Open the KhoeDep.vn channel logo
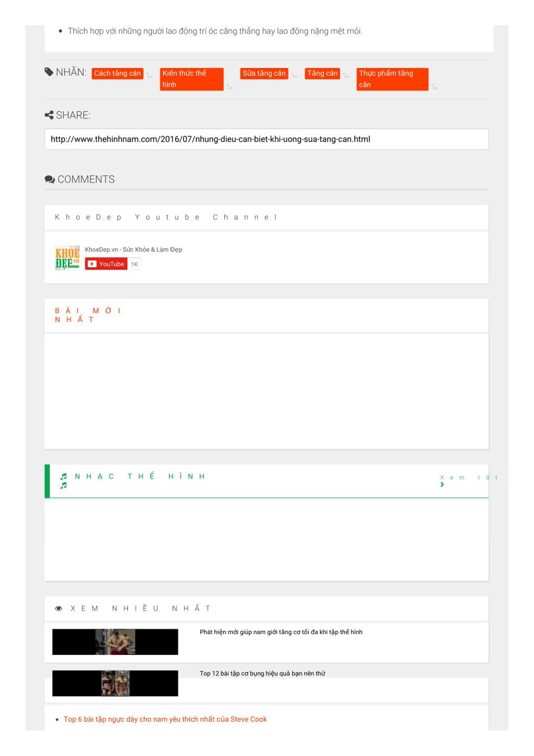This screenshot has height=756, width=534. click(x=67, y=257)
